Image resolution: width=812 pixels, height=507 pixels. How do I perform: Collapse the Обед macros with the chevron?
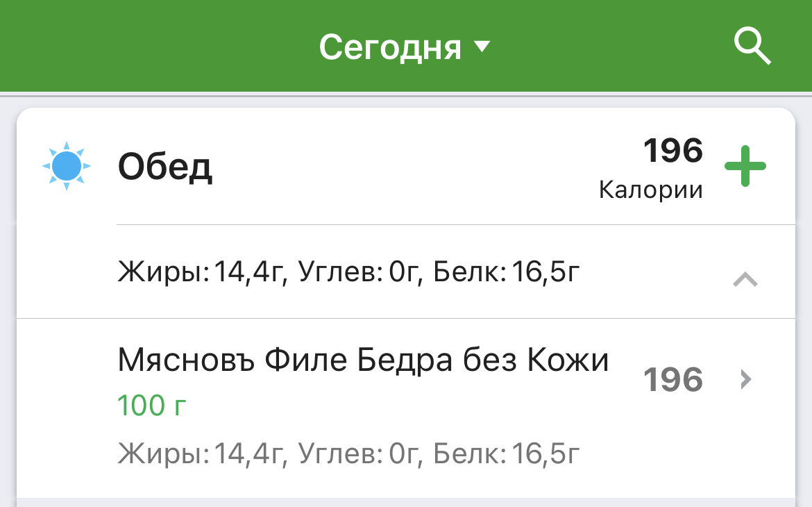point(745,279)
